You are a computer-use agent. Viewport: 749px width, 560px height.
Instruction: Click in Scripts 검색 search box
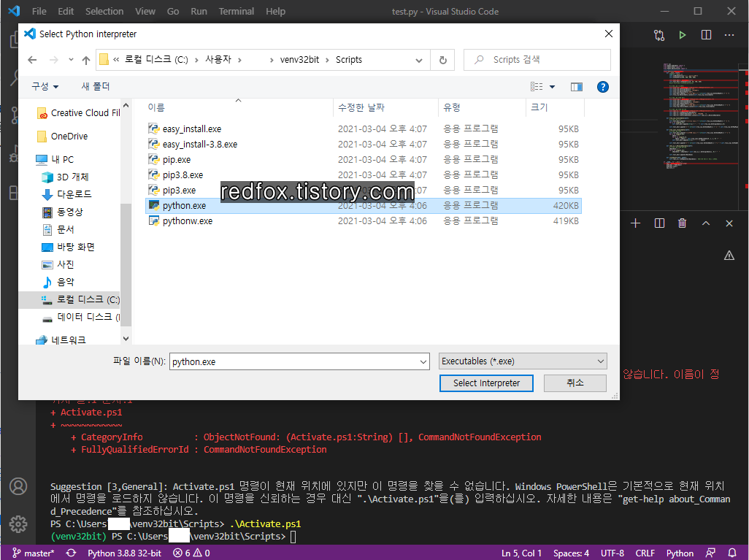[537, 60]
